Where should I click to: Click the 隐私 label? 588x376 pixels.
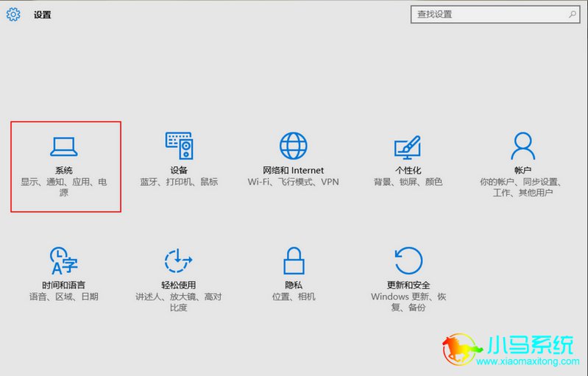point(294,285)
